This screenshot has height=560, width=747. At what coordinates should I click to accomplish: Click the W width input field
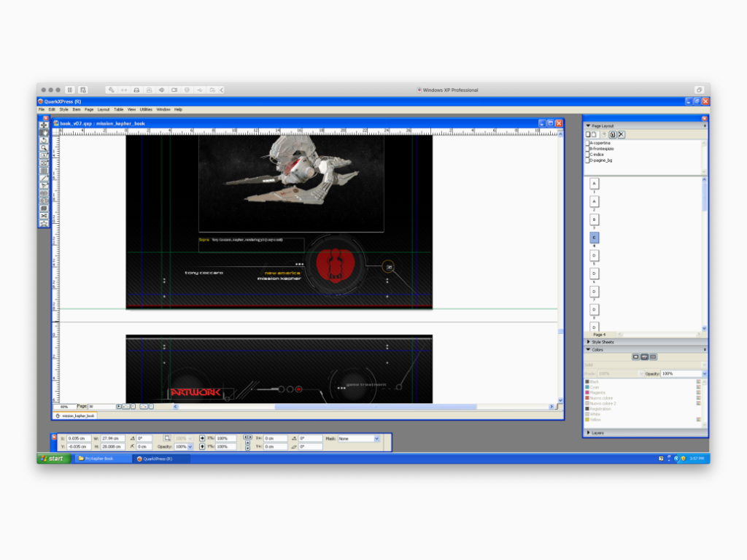pos(112,438)
